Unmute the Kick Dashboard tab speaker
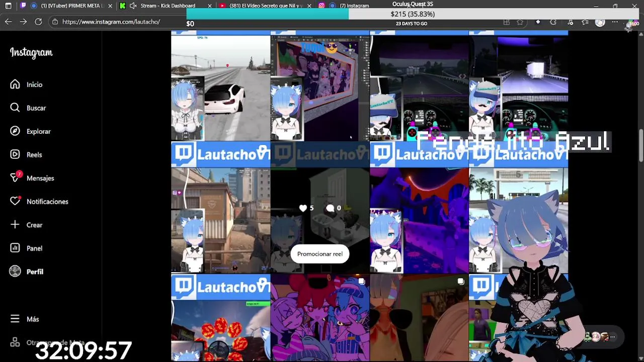 (133, 6)
